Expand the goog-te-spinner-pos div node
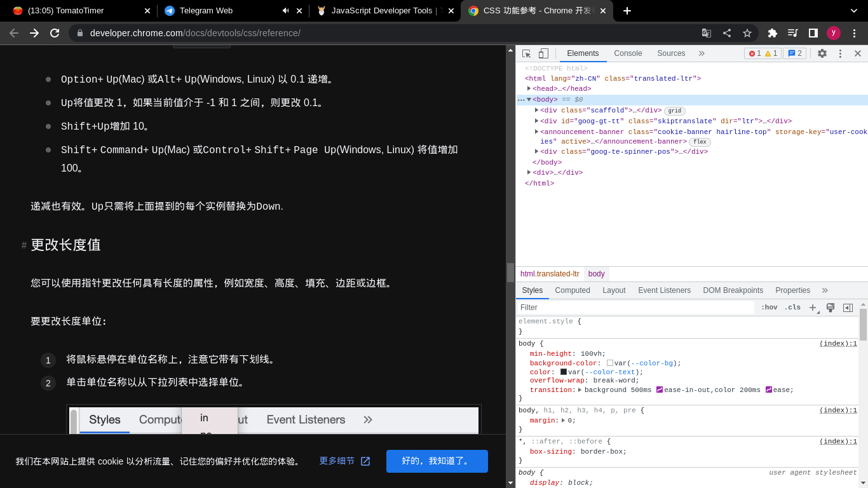This screenshot has width=868, height=488. pos(537,151)
